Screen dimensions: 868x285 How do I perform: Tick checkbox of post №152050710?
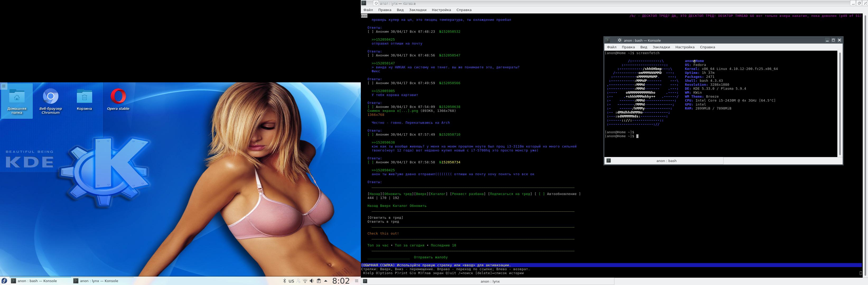tap(370, 135)
